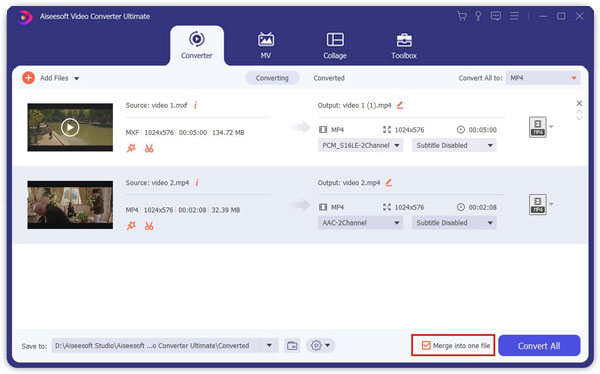Open the cut scissors tool for video 2.mp4

pos(149,226)
